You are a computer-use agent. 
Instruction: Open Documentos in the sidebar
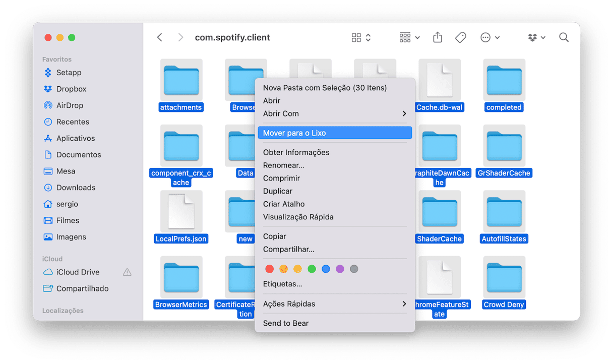[x=73, y=155]
